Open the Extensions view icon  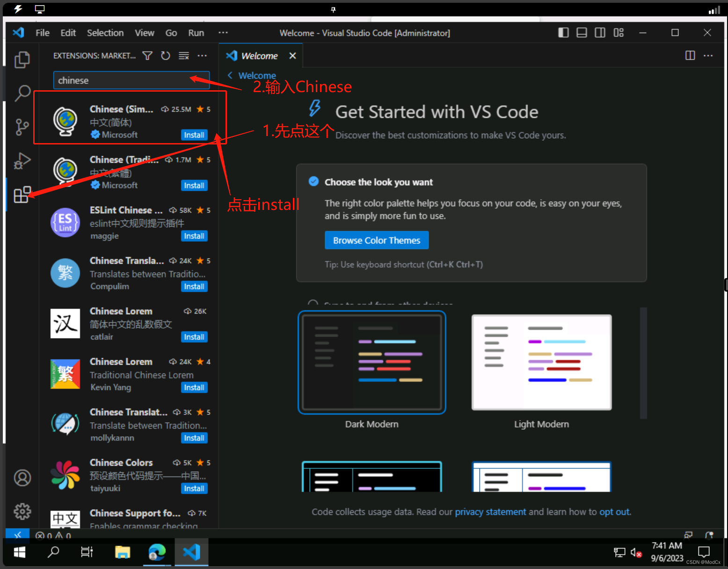click(x=22, y=194)
